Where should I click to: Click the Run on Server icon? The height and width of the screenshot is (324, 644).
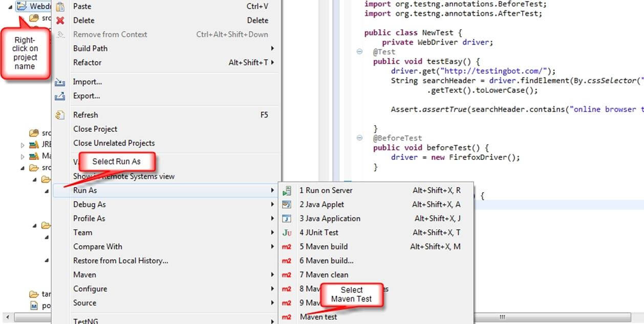click(287, 191)
